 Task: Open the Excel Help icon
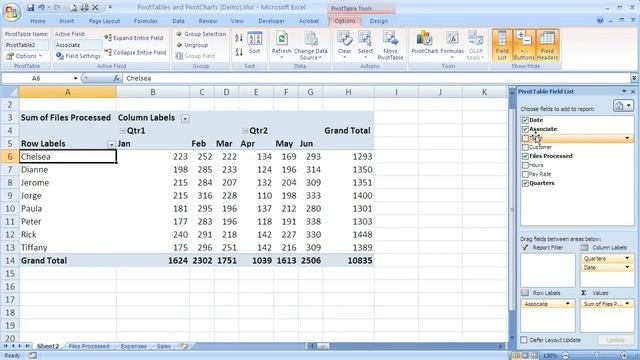[x=600, y=20]
